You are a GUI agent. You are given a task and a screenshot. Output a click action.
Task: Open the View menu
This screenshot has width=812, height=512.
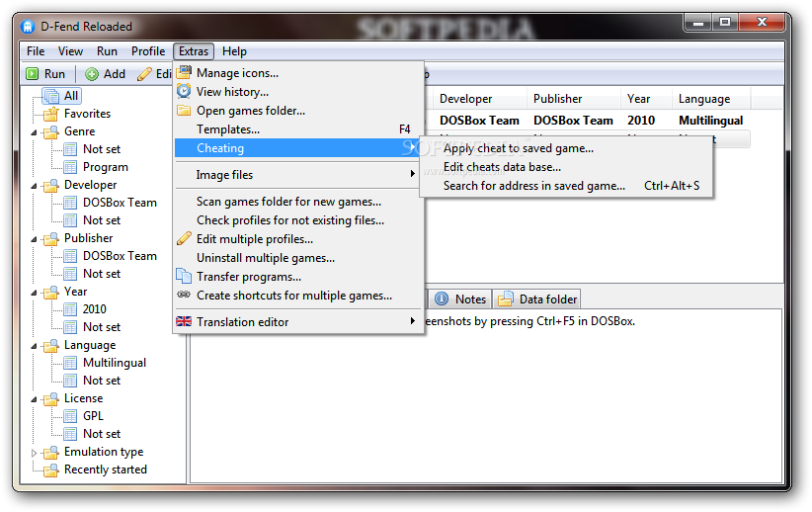click(x=70, y=51)
